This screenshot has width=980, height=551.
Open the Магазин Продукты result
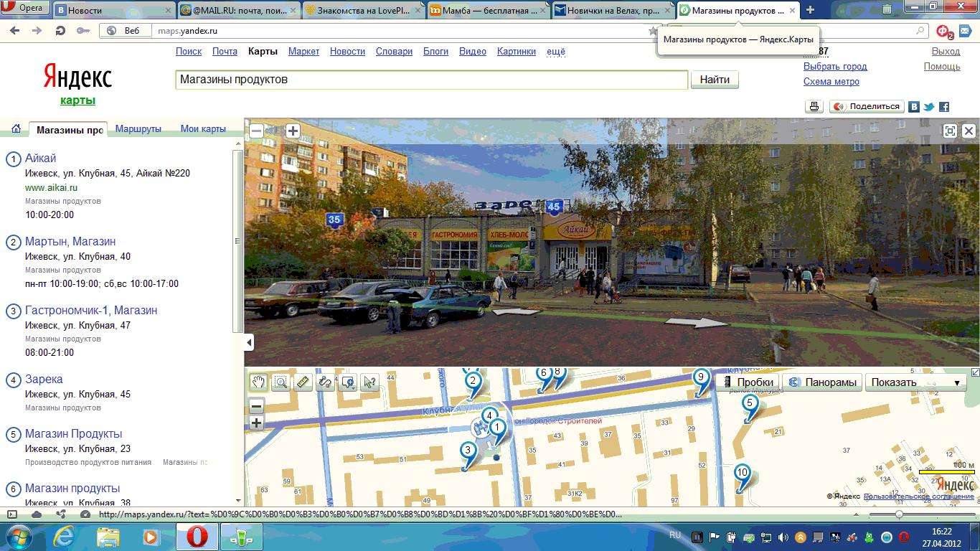coord(74,433)
